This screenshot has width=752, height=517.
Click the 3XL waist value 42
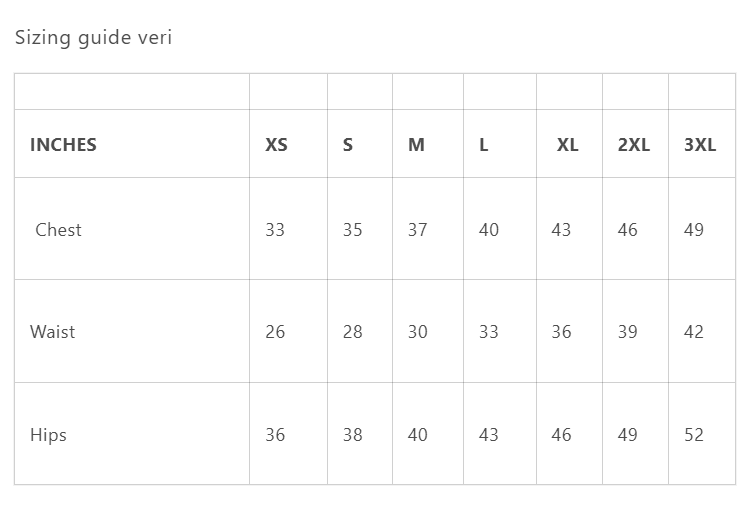click(x=694, y=332)
